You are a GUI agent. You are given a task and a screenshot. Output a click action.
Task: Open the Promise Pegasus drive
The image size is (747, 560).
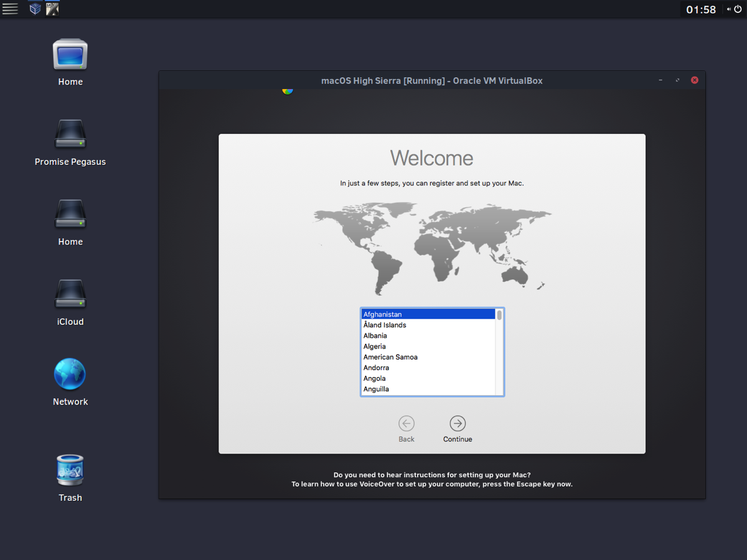(x=70, y=134)
